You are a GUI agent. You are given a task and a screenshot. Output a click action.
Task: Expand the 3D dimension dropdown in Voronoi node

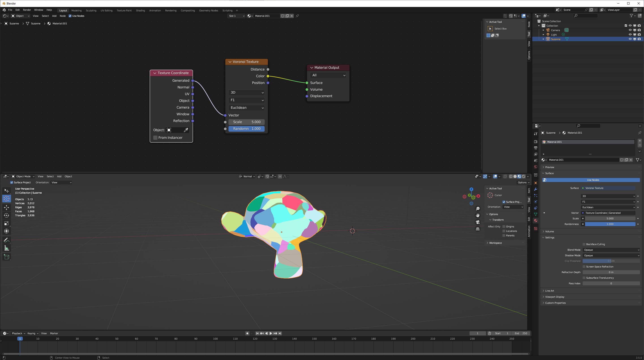click(x=246, y=92)
